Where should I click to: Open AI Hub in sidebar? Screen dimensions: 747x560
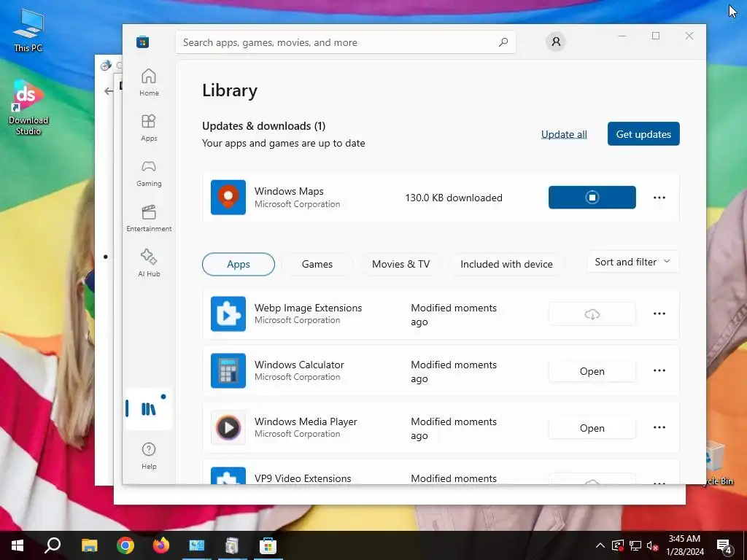coord(149,263)
